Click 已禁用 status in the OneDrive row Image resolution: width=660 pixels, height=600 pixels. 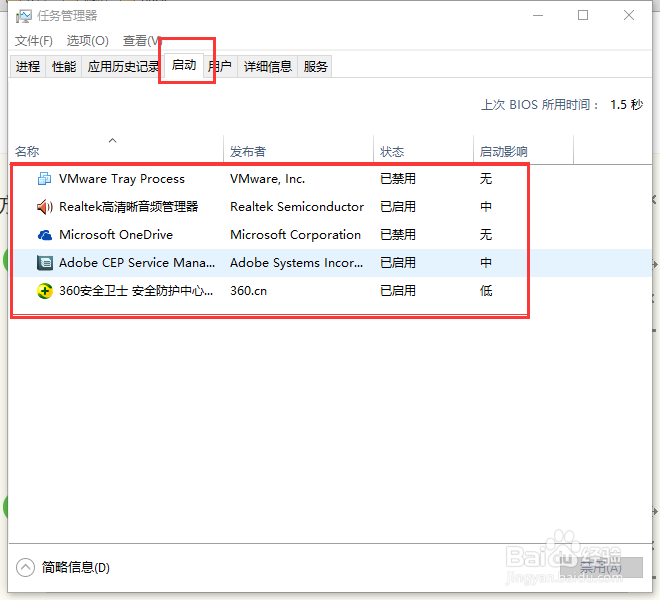[398, 235]
